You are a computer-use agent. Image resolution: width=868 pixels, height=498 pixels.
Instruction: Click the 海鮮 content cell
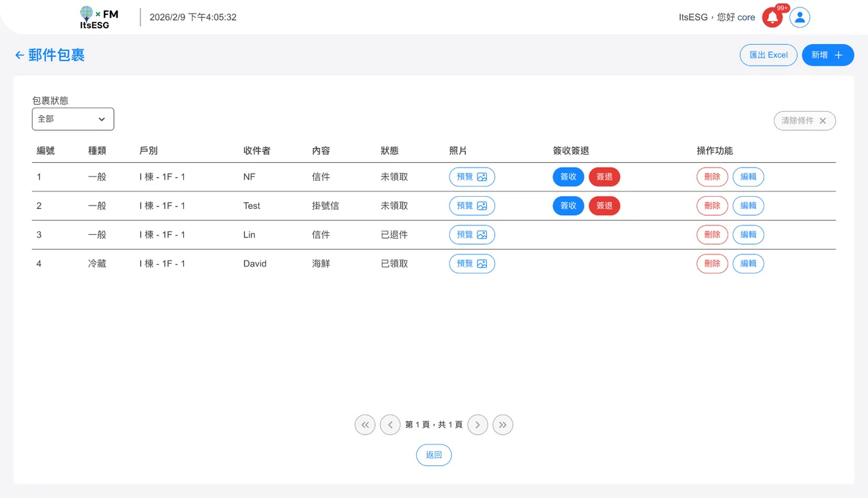pos(321,263)
